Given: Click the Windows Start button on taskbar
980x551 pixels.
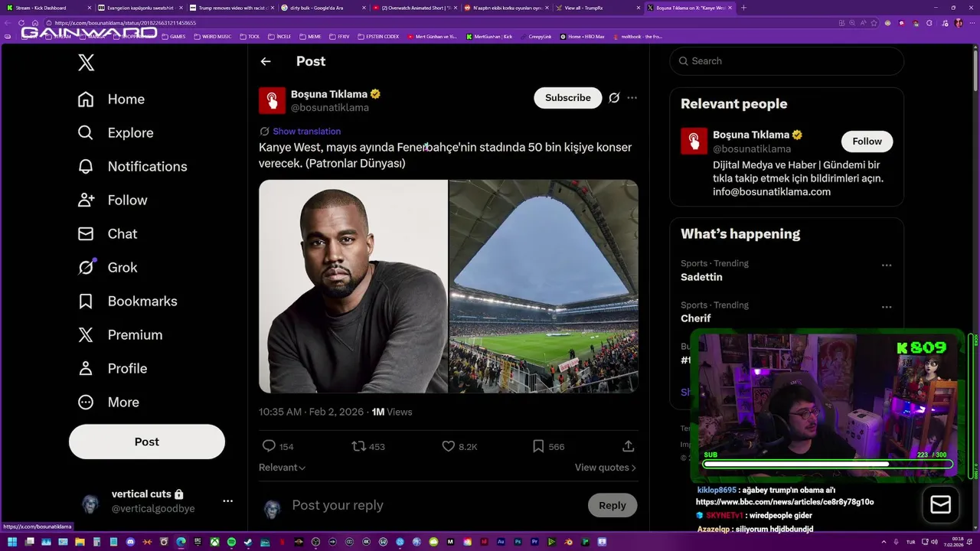Looking at the screenshot, I should tap(12, 542).
